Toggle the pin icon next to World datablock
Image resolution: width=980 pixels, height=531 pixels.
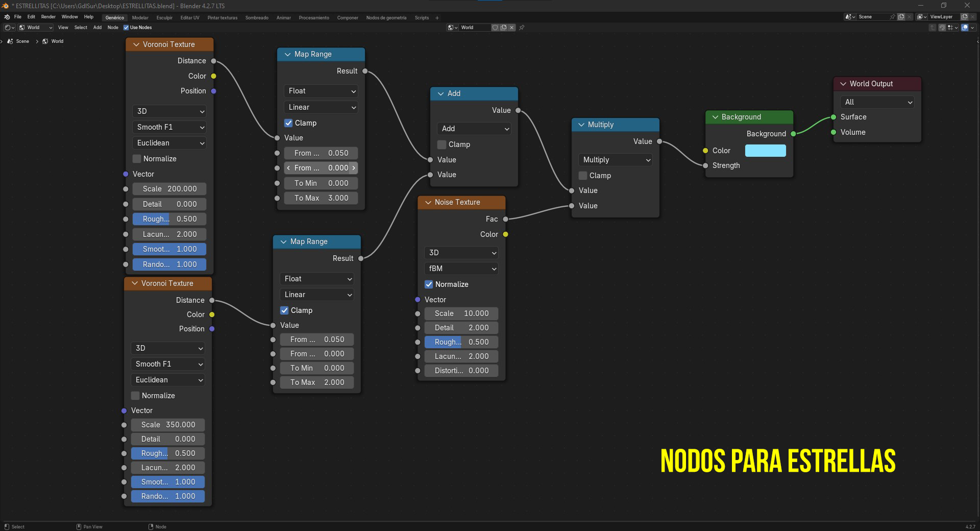pos(522,28)
